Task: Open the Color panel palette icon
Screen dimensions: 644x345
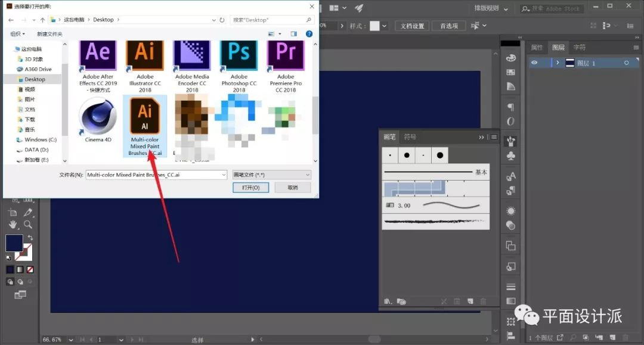Action: point(511,58)
